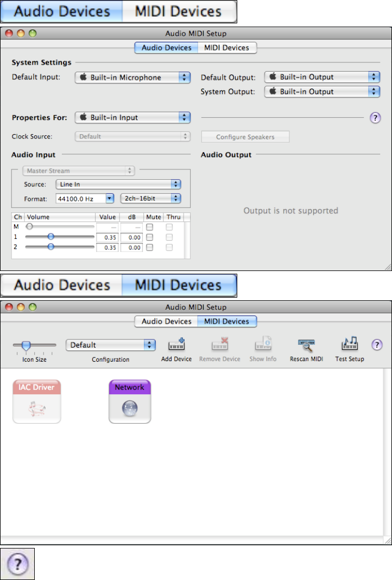
Task: Click dB column header
Action: [x=131, y=217]
